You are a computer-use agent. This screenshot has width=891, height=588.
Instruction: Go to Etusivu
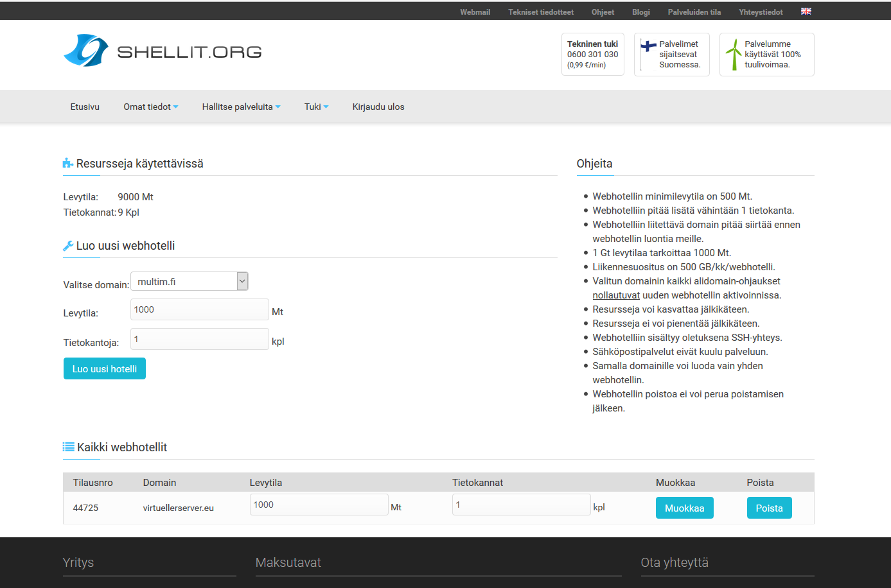pos(84,107)
